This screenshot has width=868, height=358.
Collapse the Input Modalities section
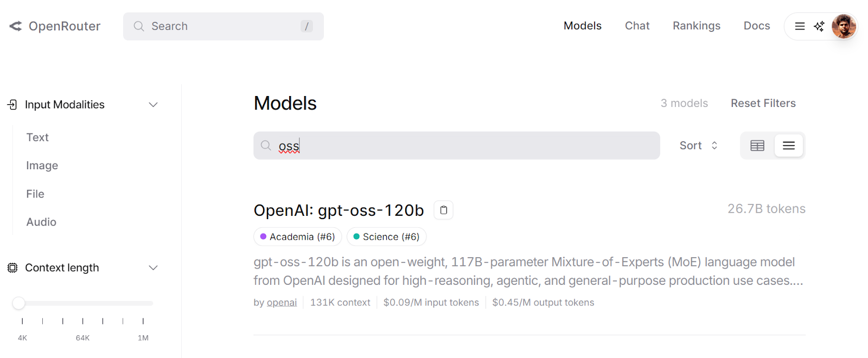point(152,104)
